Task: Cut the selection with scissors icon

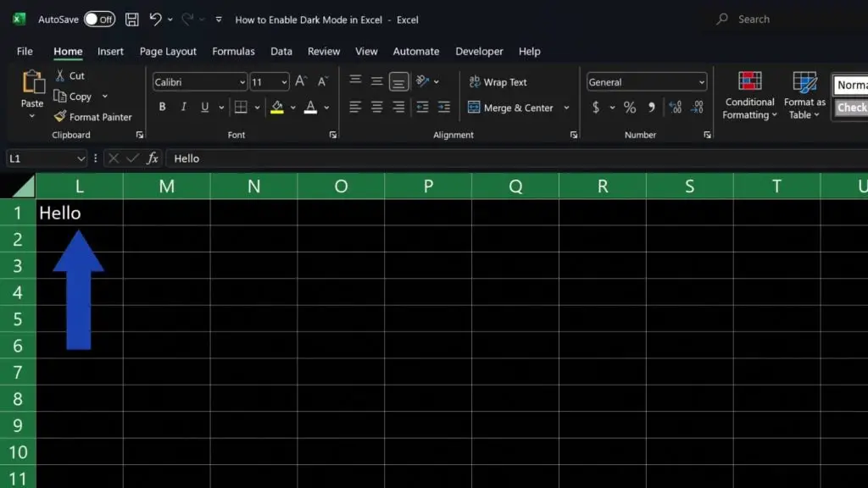Action: click(60, 75)
